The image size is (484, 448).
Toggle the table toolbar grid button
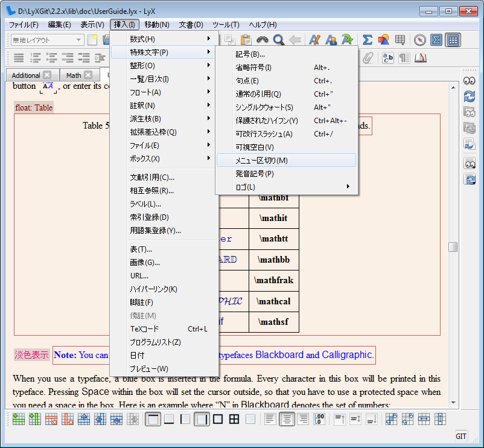[453, 40]
